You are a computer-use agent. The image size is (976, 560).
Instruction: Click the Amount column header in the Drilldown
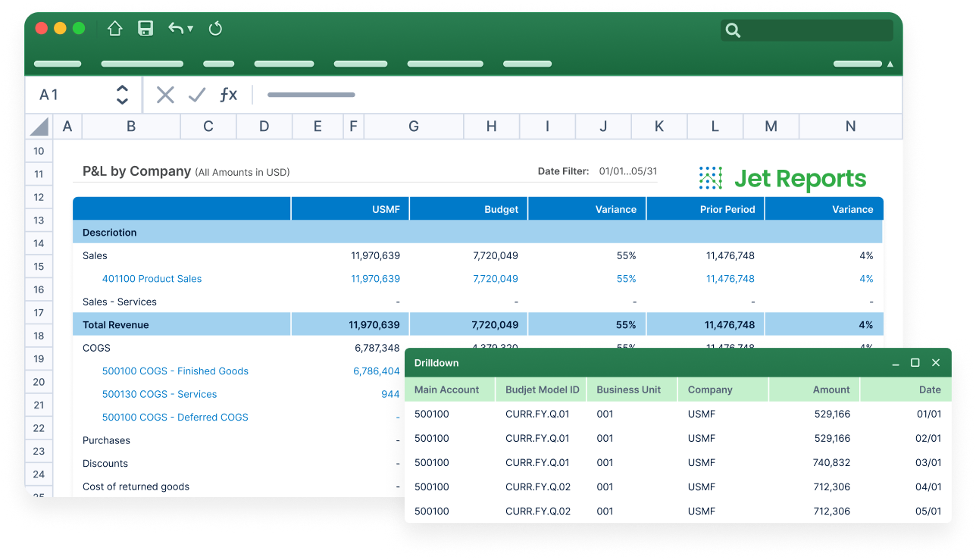tap(831, 389)
